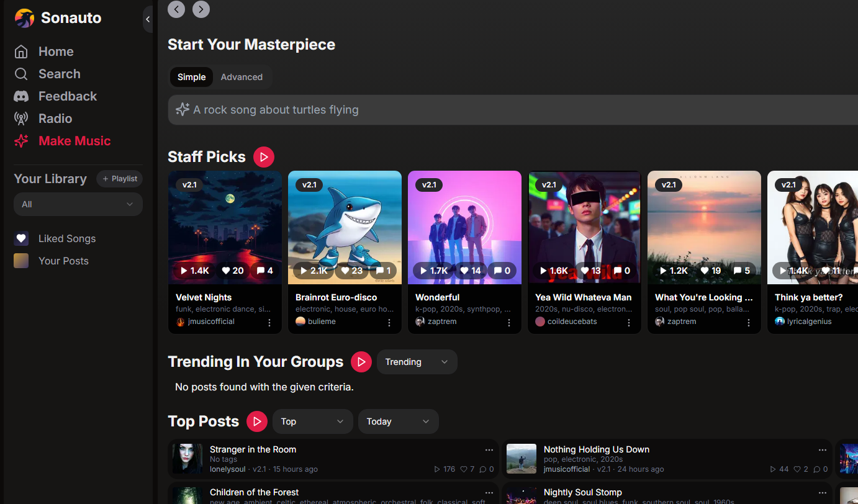Viewport: 858px width, 504px height.
Task: Go back with the left arrow button
Action: pyautogui.click(x=176, y=9)
